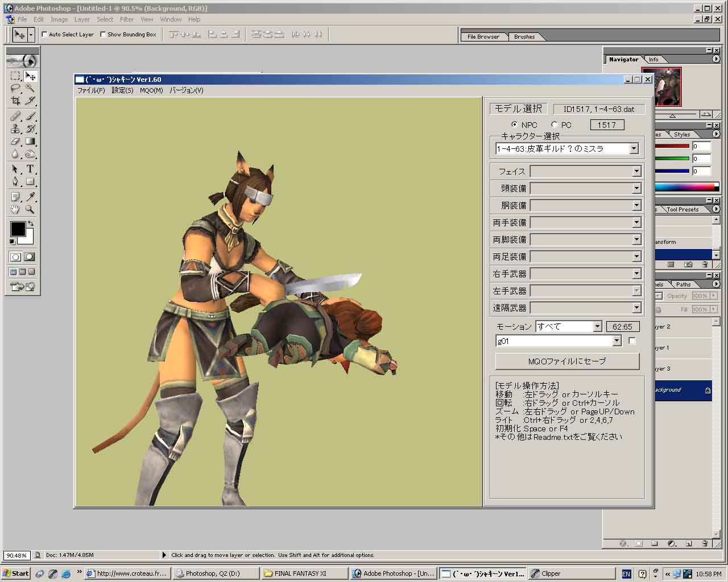
Task: Pick the Magic Wand tool
Action: pos(30,89)
